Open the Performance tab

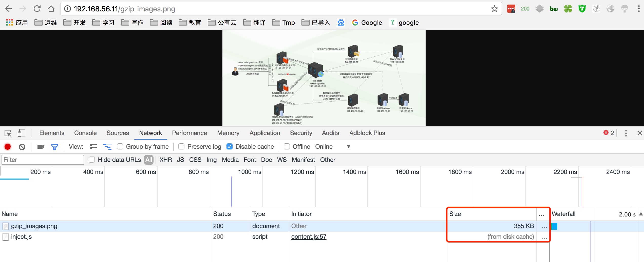tap(190, 133)
